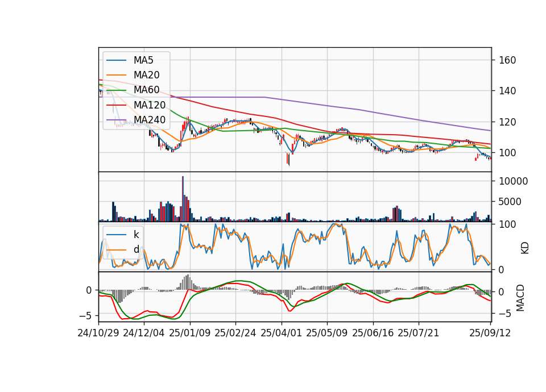Click the lowest candlestick in early April
The height and width of the screenshot is (392, 546).
289,160
